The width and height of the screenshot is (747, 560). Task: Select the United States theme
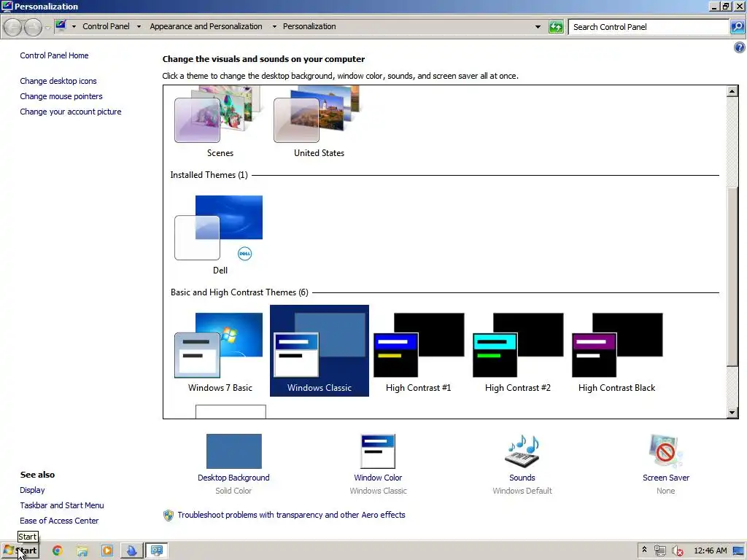point(319,122)
